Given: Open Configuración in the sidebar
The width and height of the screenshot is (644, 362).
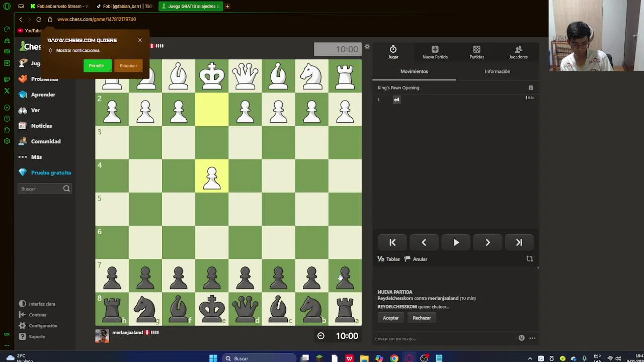Looking at the screenshot, I should click(38, 326).
